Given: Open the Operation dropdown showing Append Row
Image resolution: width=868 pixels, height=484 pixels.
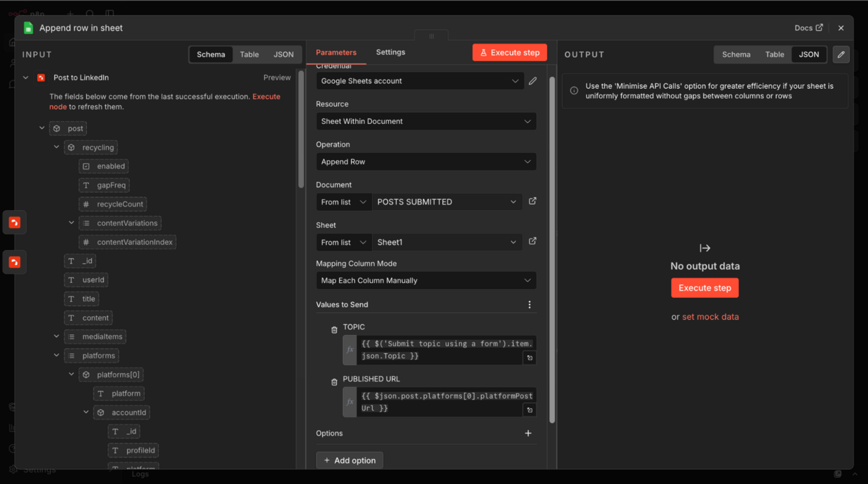Looking at the screenshot, I should click(x=426, y=162).
